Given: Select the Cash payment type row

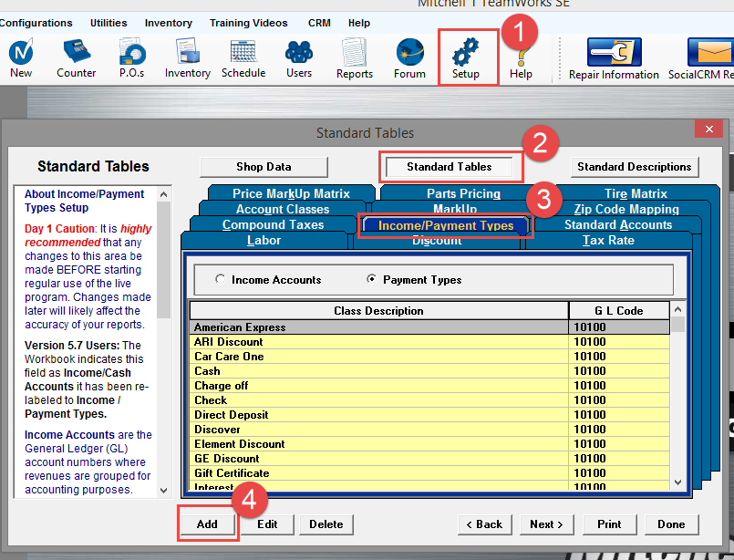Looking at the screenshot, I should [429, 370].
